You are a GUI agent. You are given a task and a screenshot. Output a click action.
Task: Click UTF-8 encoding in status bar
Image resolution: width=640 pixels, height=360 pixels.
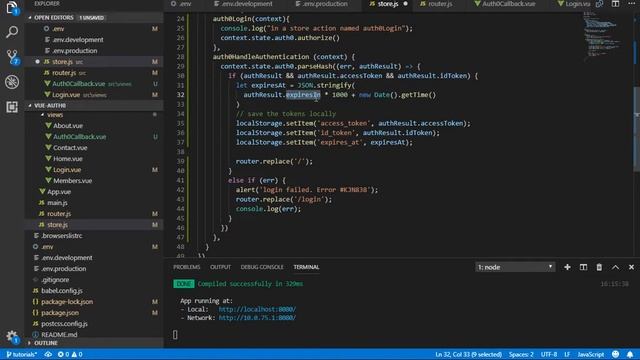(549, 354)
